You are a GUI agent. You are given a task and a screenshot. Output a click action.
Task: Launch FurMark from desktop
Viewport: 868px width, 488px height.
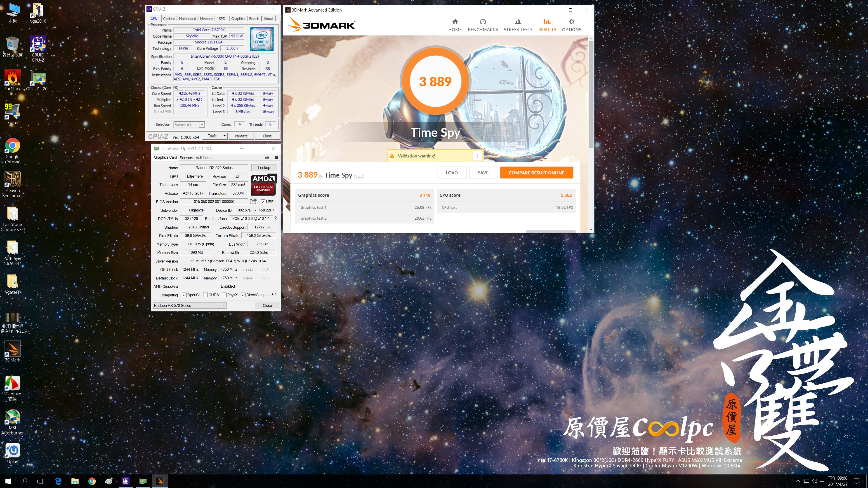[x=12, y=80]
